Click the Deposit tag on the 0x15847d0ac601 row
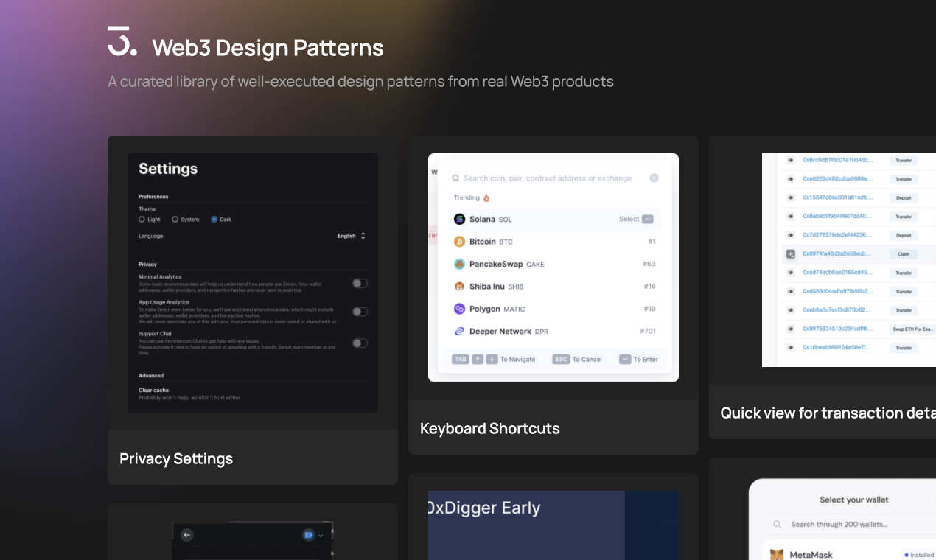The width and height of the screenshot is (936, 560). pos(904,197)
